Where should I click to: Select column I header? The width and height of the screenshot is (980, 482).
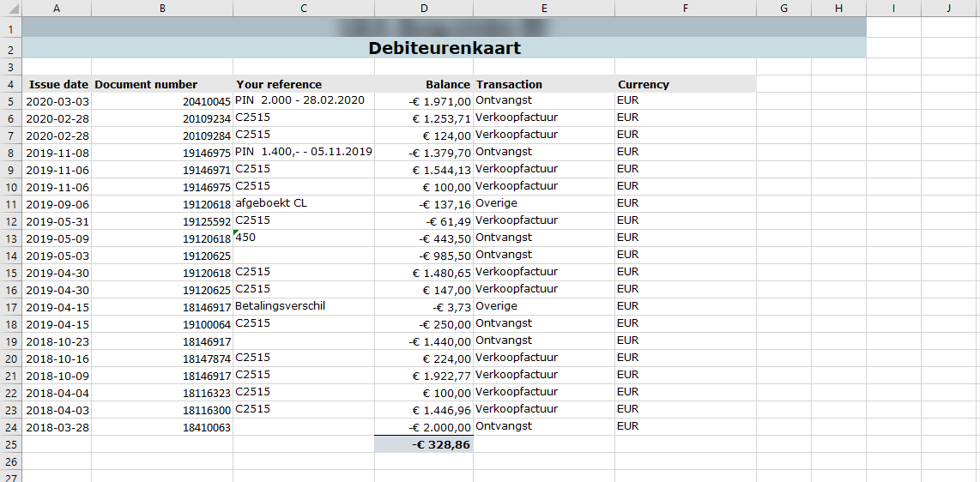[893, 8]
